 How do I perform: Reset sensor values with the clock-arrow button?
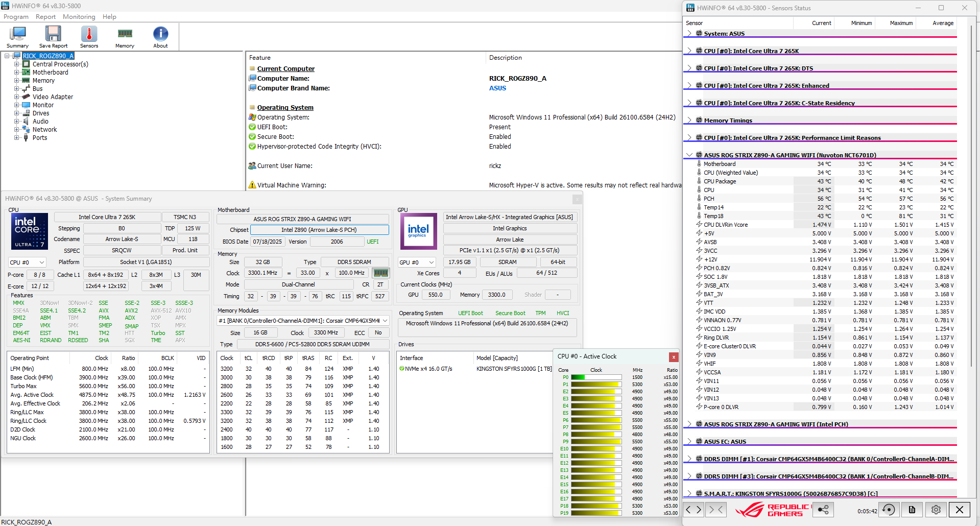[889, 510]
